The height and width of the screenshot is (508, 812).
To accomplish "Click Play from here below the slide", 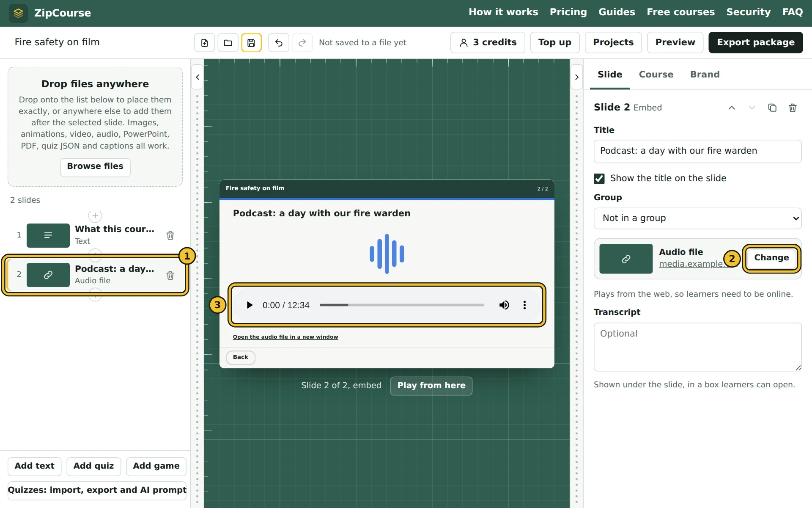I will 431,386.
